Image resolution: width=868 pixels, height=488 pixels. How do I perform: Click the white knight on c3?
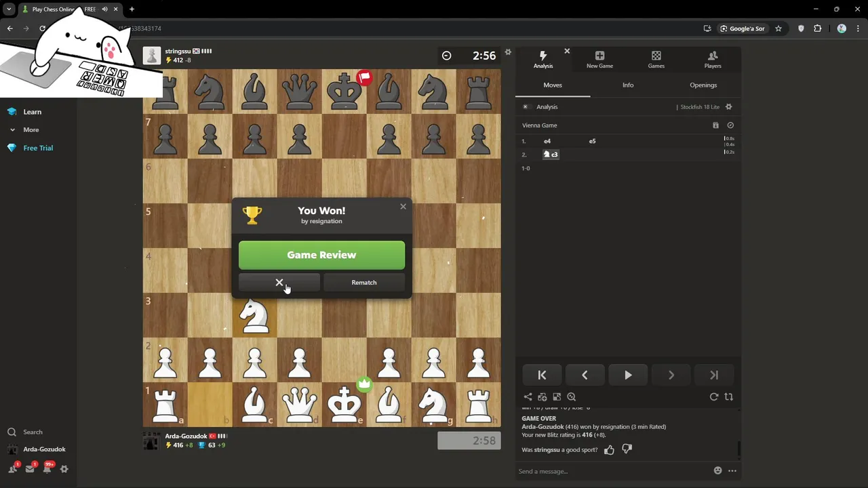(254, 315)
